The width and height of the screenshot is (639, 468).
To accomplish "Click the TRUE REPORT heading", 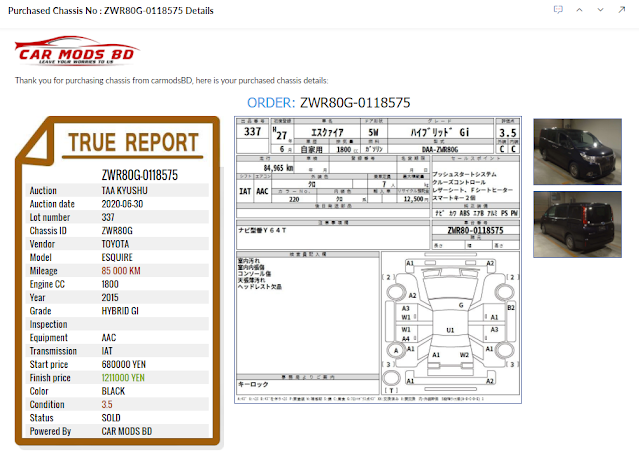I will coord(133,142).
